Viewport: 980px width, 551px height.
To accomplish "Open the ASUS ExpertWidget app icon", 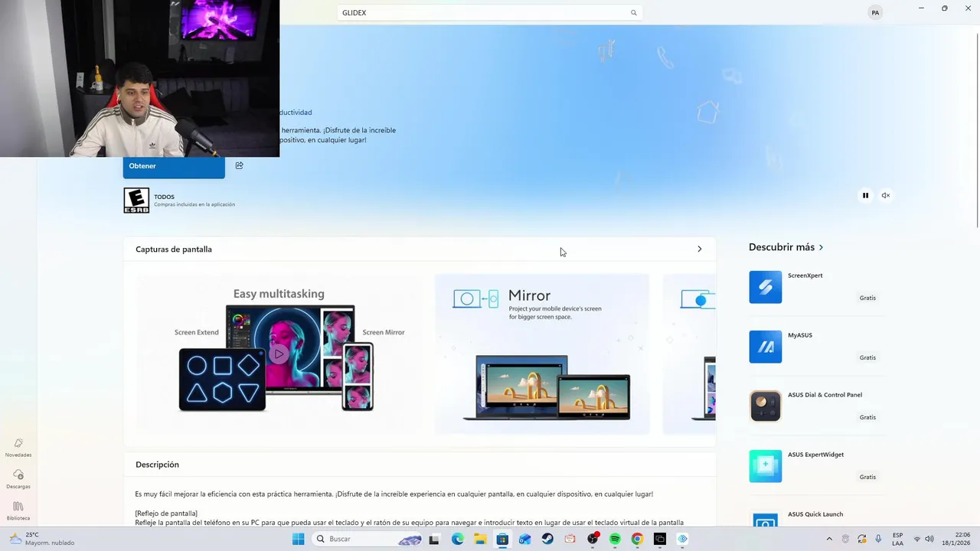I will [x=766, y=466].
